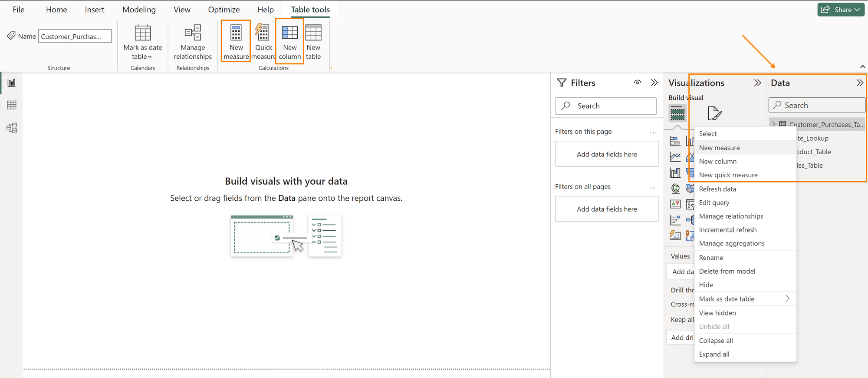Collapse the ribbon using the caret arrow
The image size is (868, 378).
coord(862,66)
